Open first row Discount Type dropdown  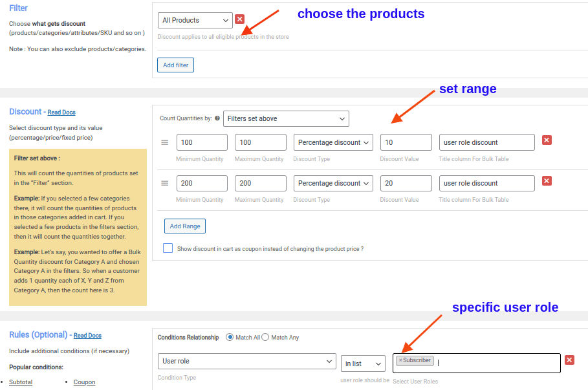coord(333,142)
